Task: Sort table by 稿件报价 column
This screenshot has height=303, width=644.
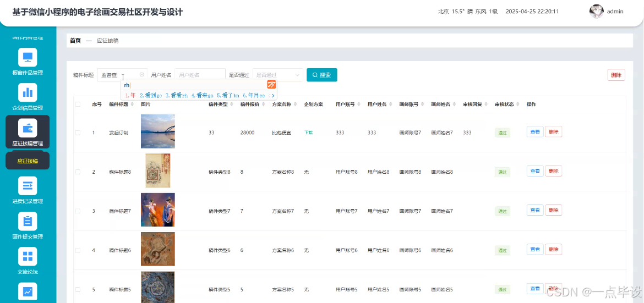Action: (x=264, y=104)
